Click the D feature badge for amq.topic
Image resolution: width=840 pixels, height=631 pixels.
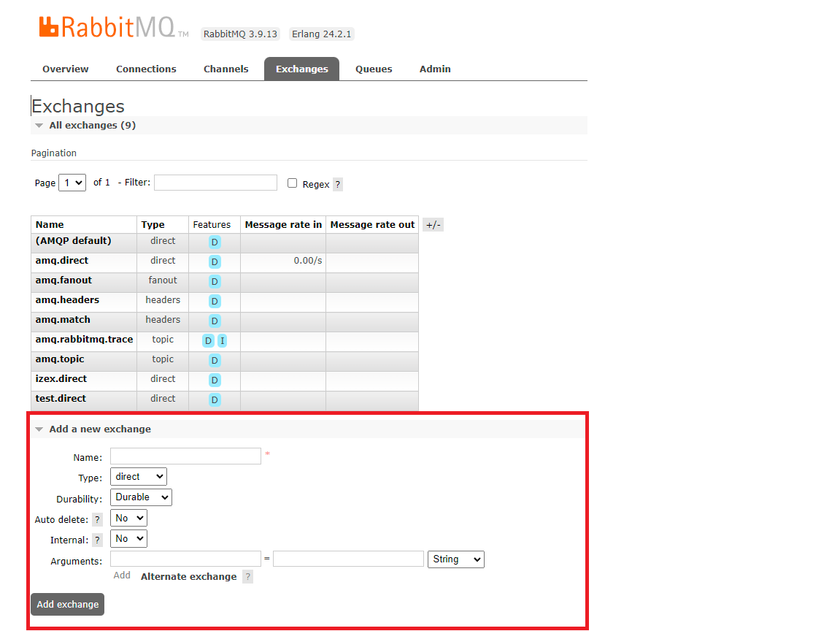point(215,360)
